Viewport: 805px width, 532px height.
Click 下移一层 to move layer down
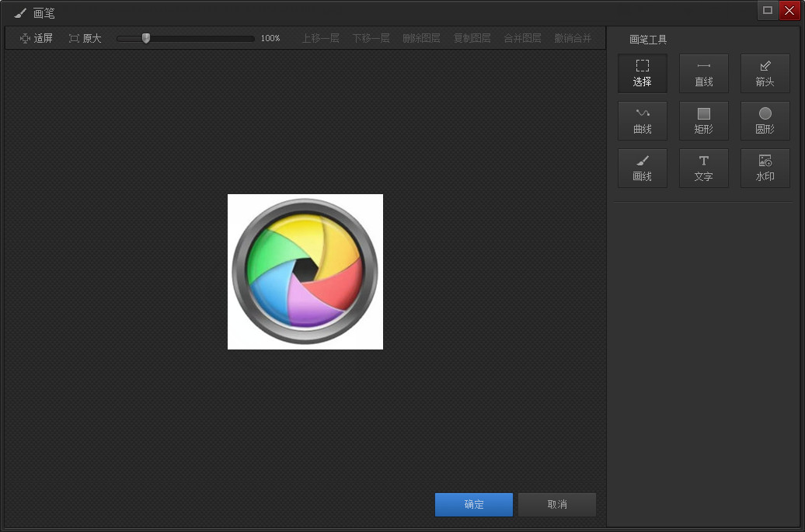(371, 39)
